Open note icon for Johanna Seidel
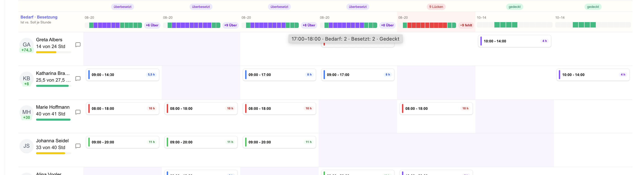Image resolution: width=644 pixels, height=175 pixels. tap(78, 146)
